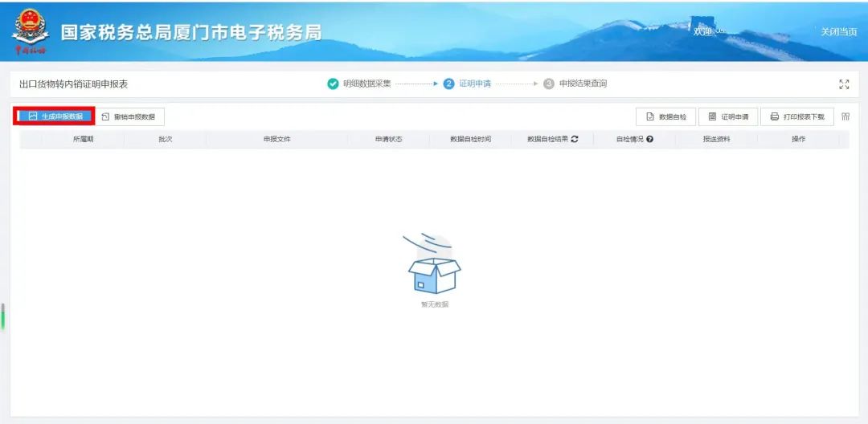Viewport: 868px width, 424px height.
Task: Click the 生成申报数据 button
Action: [55, 116]
